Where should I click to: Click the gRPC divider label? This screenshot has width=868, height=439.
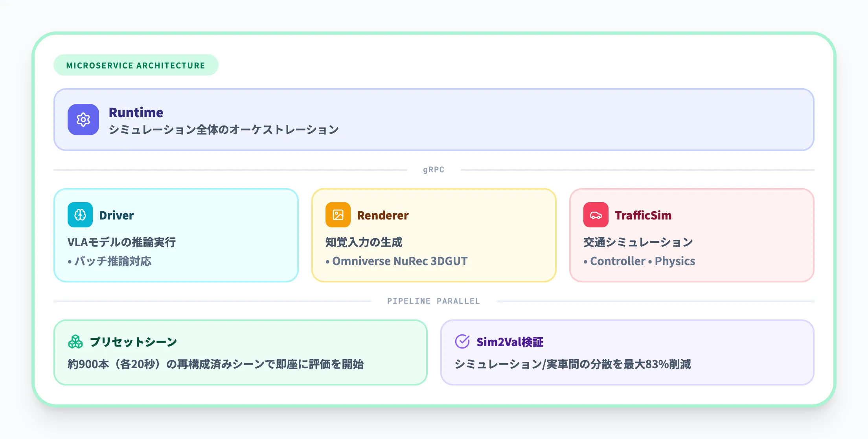pyautogui.click(x=434, y=170)
